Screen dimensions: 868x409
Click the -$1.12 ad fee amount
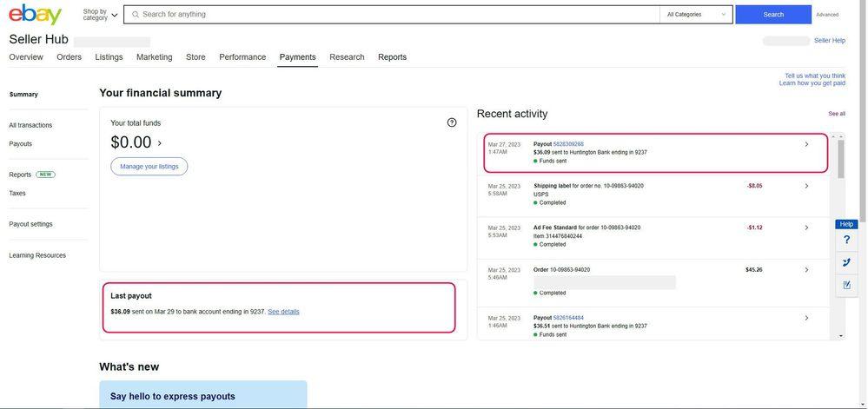point(754,228)
